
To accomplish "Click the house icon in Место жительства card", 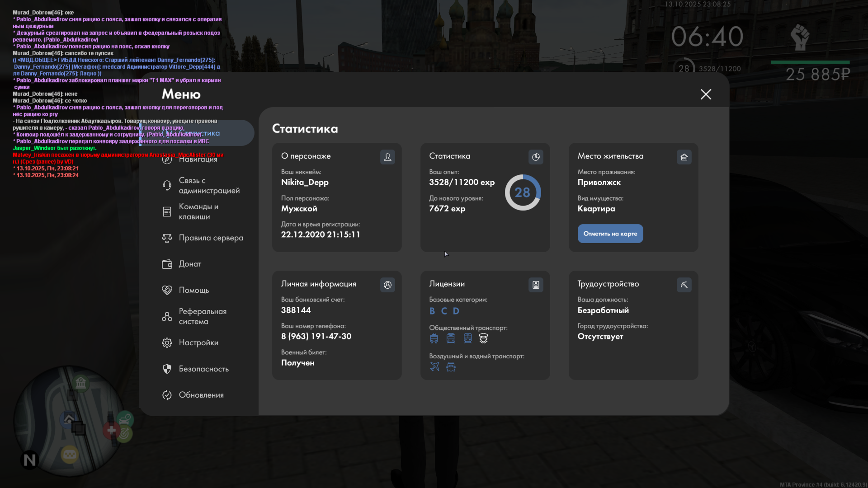I will [684, 157].
